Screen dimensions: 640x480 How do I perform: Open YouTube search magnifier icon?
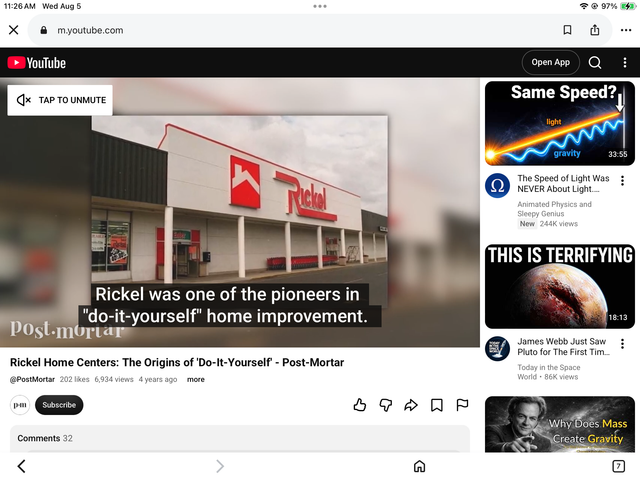595,62
